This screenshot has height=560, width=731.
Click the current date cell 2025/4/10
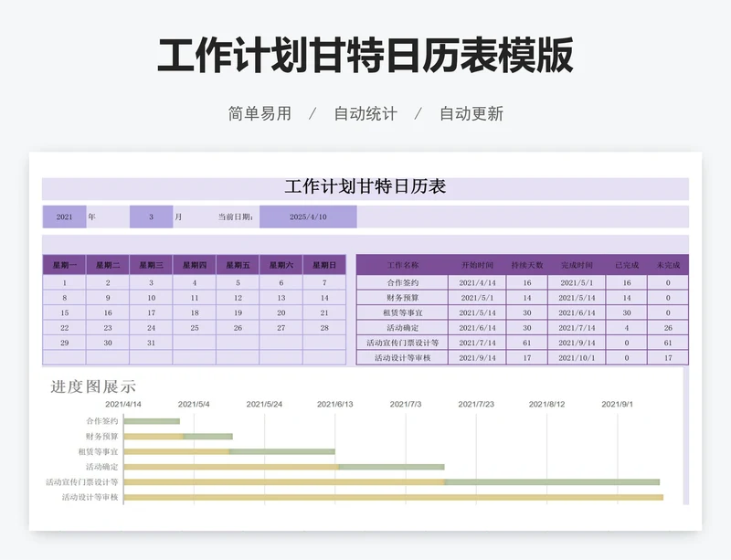(x=308, y=217)
